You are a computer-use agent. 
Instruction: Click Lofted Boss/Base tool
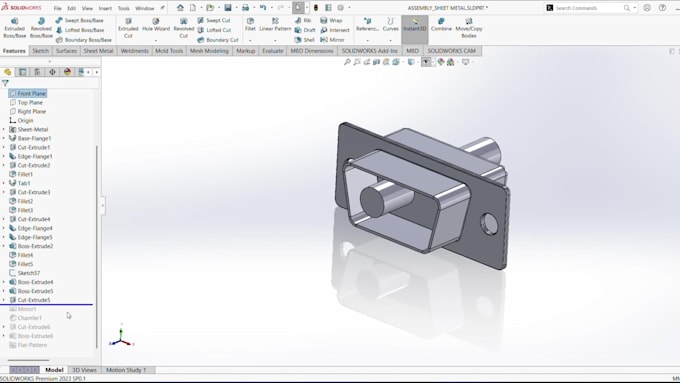(x=80, y=30)
